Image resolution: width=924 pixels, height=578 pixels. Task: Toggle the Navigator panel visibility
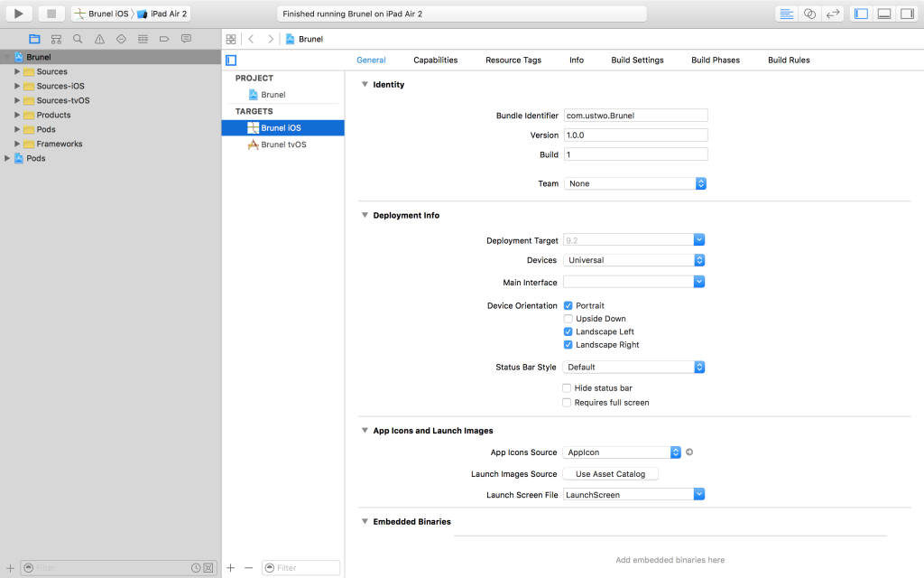(861, 14)
